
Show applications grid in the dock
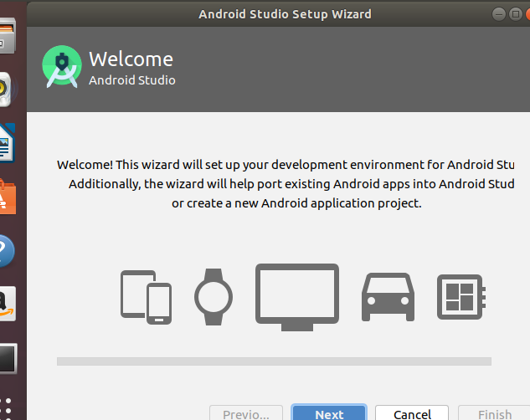pyautogui.click(x=6, y=409)
